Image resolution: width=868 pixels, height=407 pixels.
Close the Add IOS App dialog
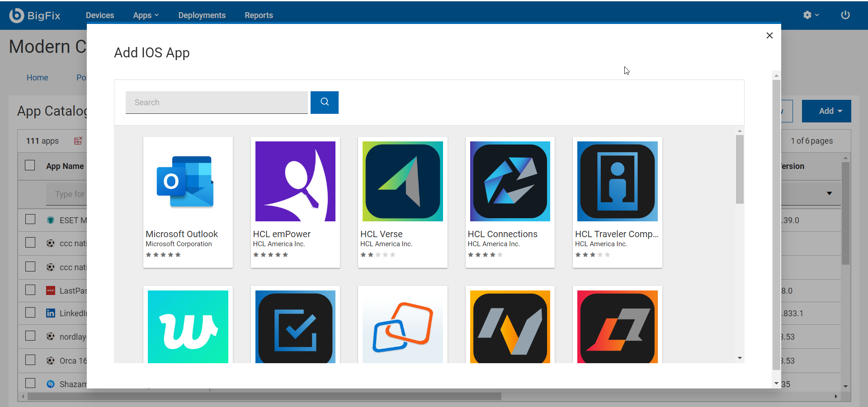click(x=769, y=35)
